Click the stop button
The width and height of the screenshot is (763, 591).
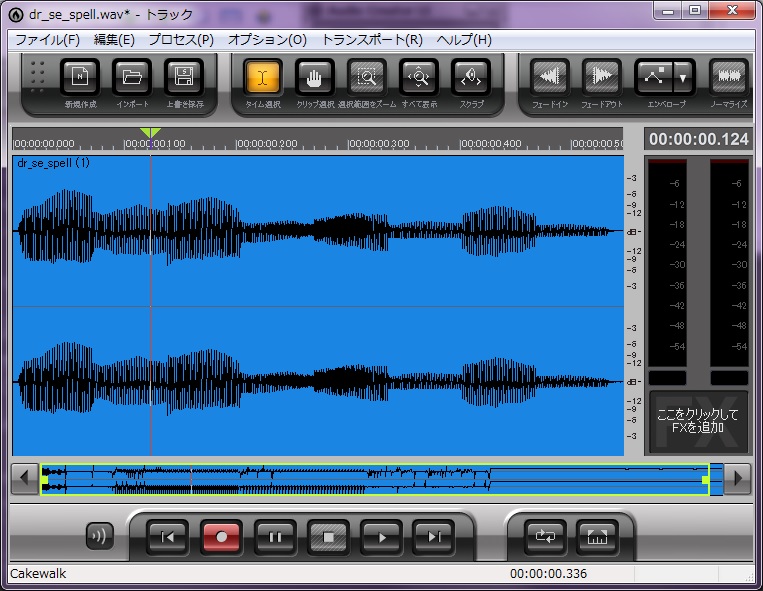tap(328, 537)
